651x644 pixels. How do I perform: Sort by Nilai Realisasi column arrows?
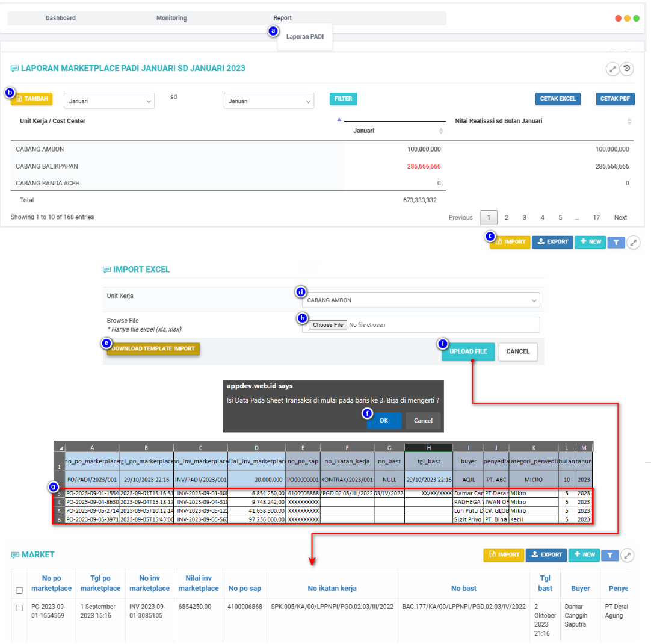tap(629, 121)
